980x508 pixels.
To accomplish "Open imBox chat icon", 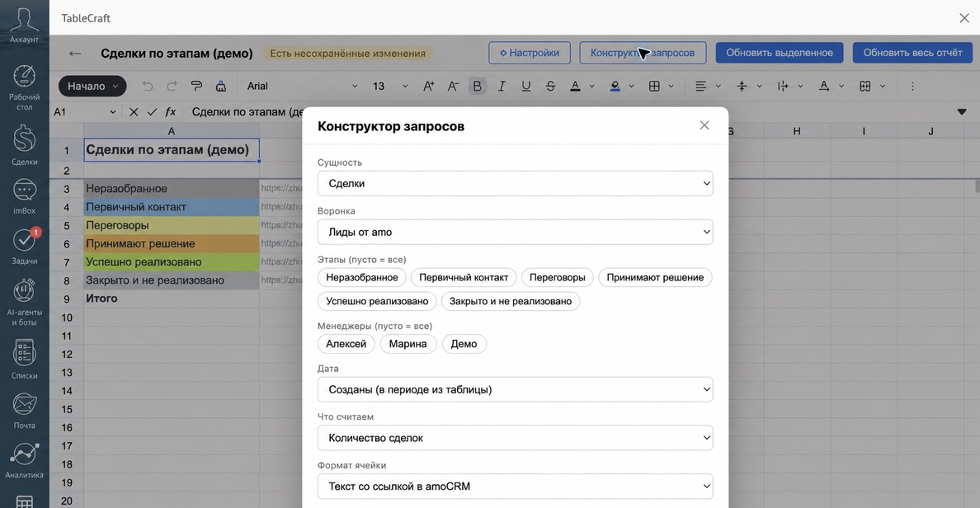I will pyautogui.click(x=24, y=196).
